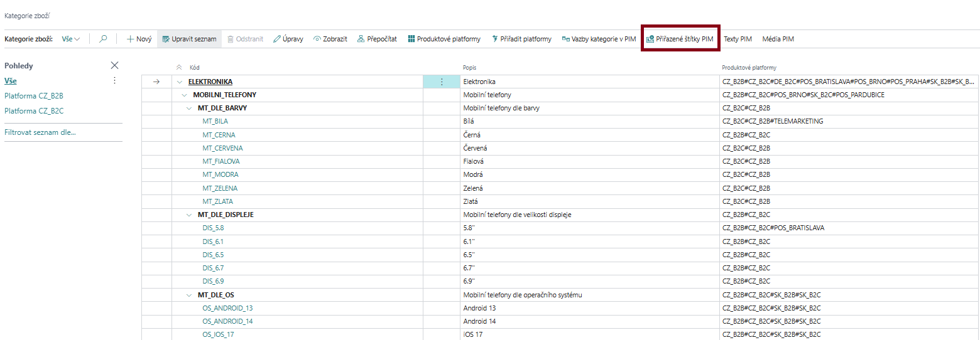980x340 pixels.
Task: Click the search magnifier icon
Action: pyautogui.click(x=104, y=39)
